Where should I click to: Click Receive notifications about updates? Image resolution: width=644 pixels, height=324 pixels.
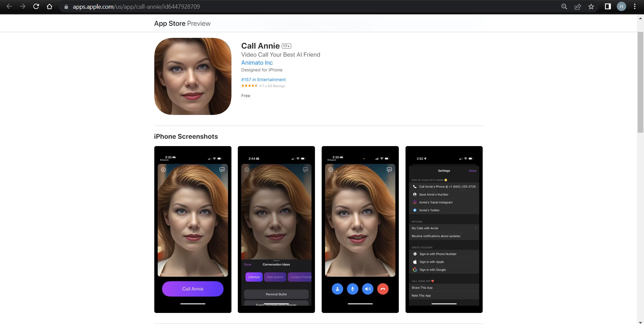[x=444, y=236]
